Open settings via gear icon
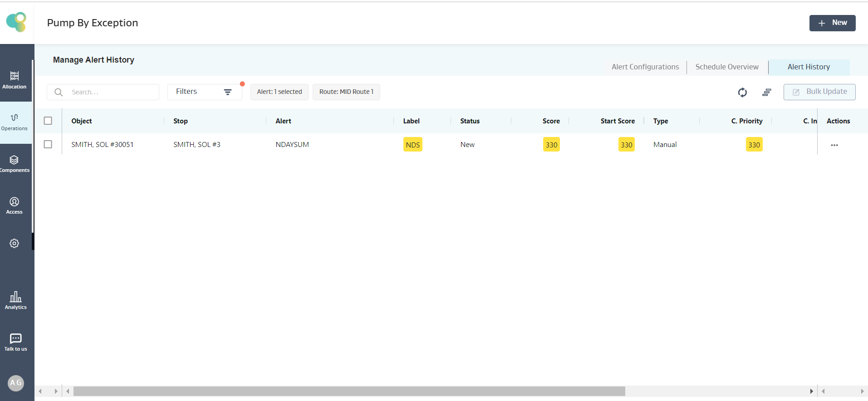Screen dimensions: 868x401 pos(15,244)
